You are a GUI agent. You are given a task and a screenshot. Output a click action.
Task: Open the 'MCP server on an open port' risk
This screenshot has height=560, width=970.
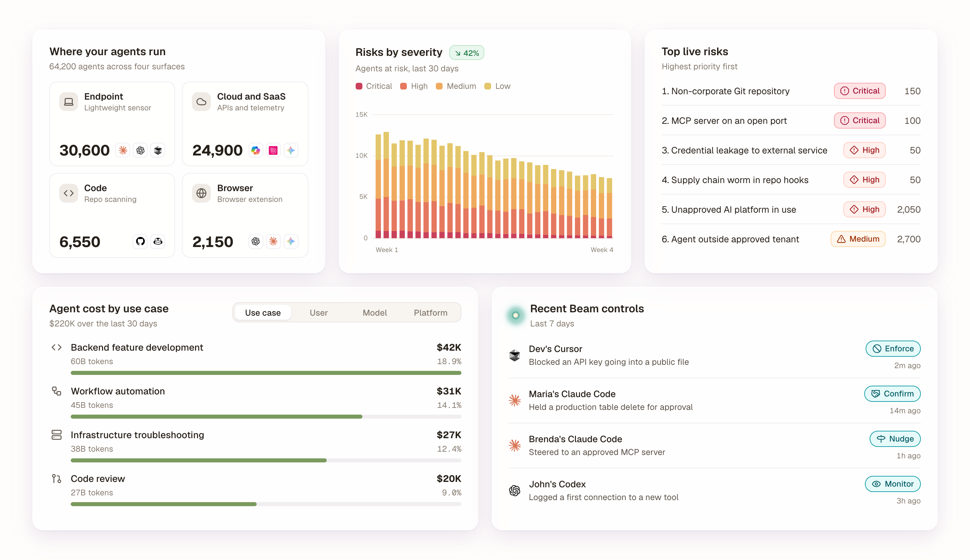791,121
